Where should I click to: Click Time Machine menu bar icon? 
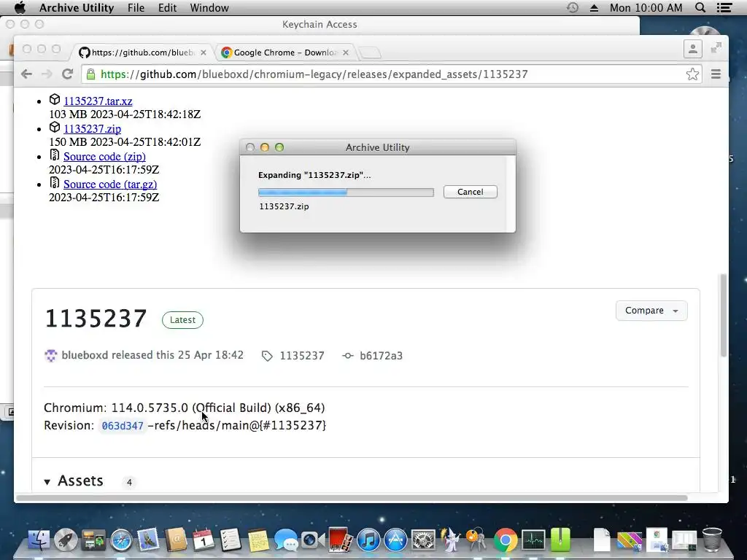click(x=573, y=7)
